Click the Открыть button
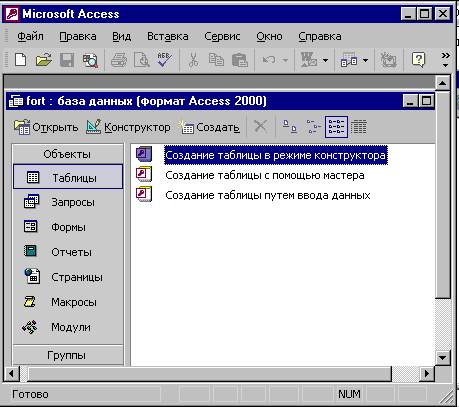This screenshot has height=407, width=459. click(46, 127)
